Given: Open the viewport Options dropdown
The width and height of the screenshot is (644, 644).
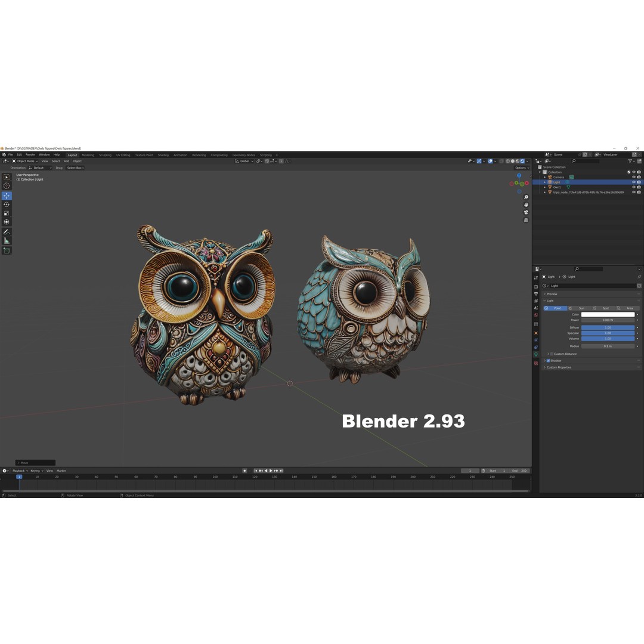Looking at the screenshot, I should 522,168.
